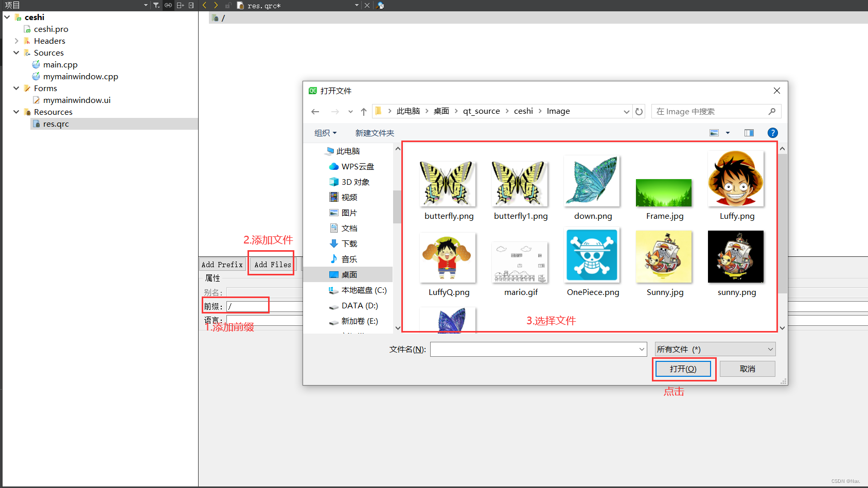Click ceshi in the address path
The width and height of the screenshot is (868, 488).
click(523, 111)
